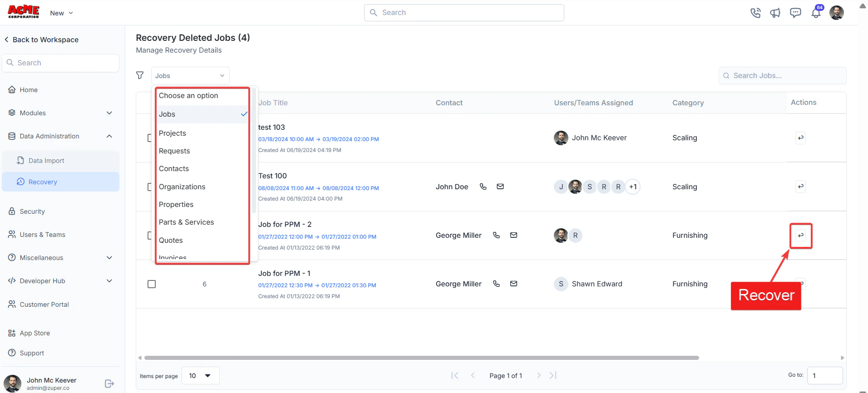Image resolution: width=868 pixels, height=393 pixels.
Task: Open the chat messages icon
Action: (x=795, y=13)
